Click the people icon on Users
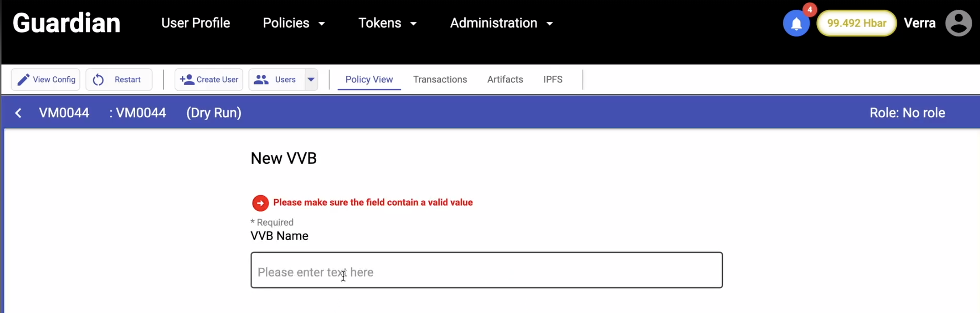The image size is (980, 313). click(x=262, y=80)
